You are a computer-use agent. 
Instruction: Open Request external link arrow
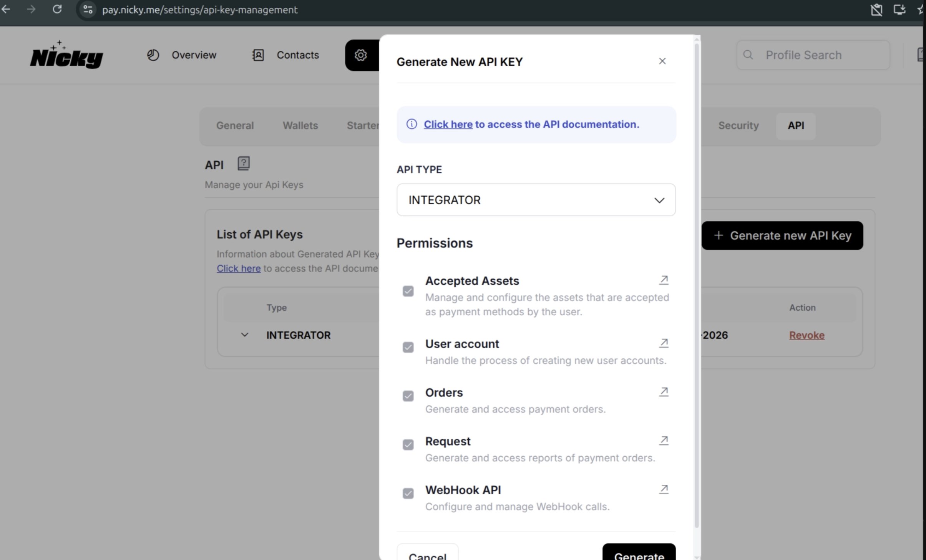coord(664,441)
